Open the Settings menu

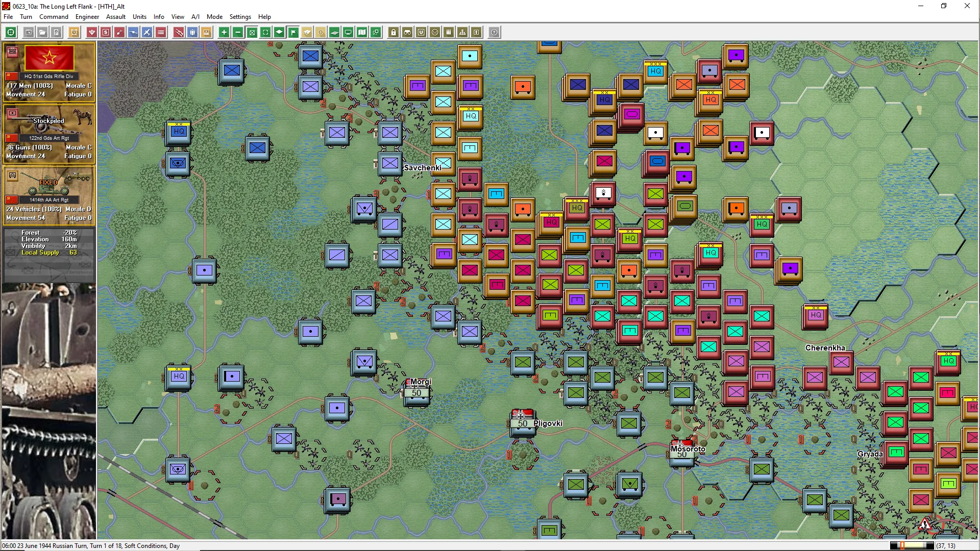pos(240,16)
